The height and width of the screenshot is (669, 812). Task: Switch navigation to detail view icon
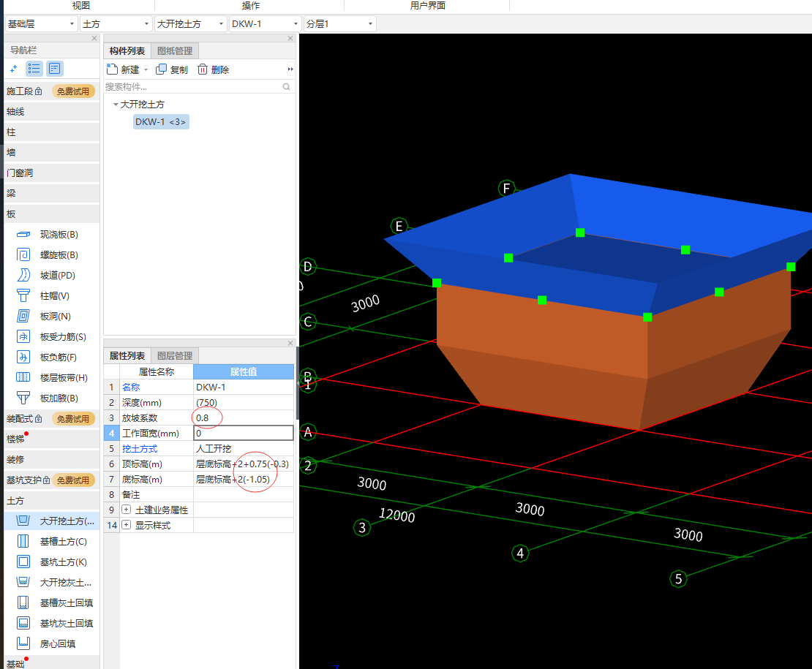[x=55, y=68]
